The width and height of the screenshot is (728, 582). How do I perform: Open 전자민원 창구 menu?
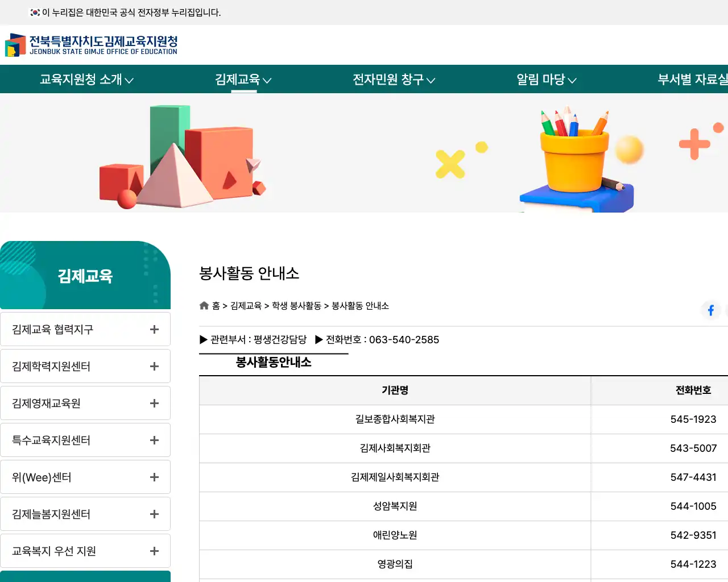(394, 79)
